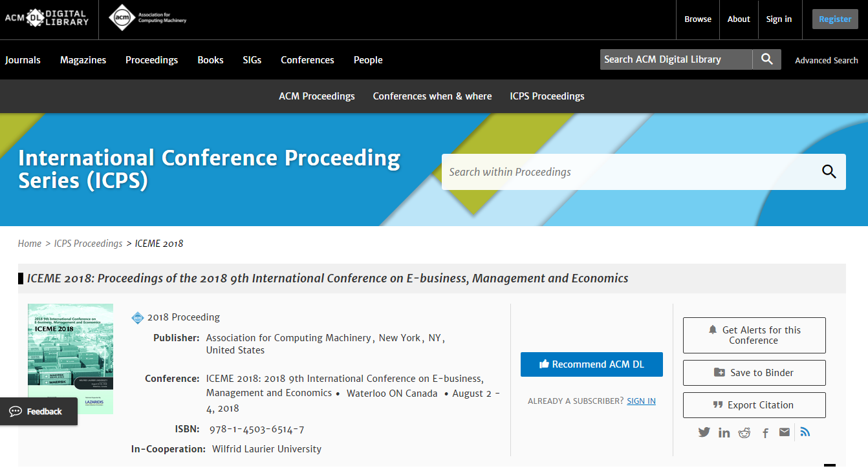The width and height of the screenshot is (868, 473).
Task: Open the ACM Digital Library logo
Action: pos(47,18)
